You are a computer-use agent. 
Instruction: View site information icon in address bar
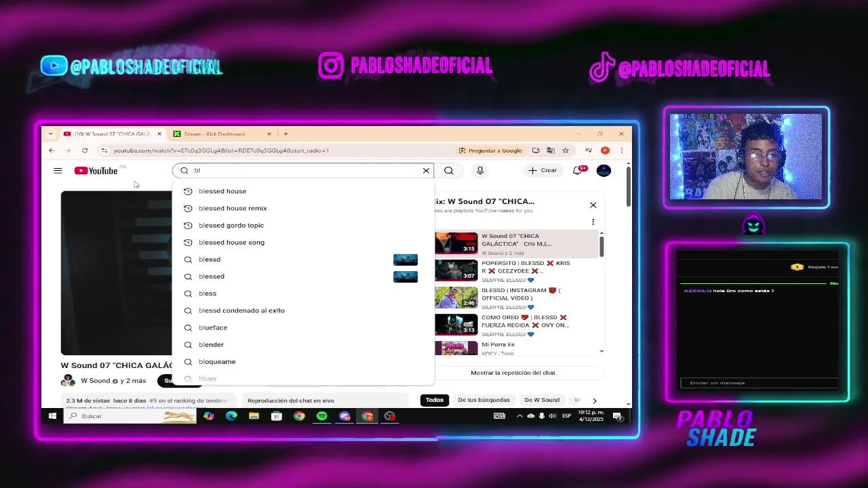pos(104,150)
